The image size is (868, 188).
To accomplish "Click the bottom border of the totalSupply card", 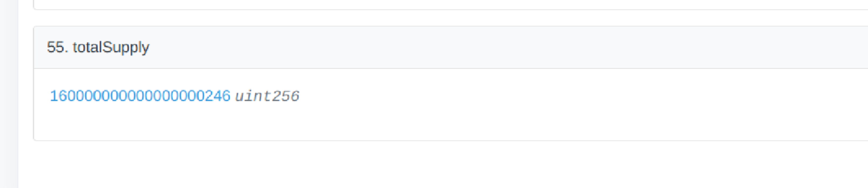I will (438, 140).
